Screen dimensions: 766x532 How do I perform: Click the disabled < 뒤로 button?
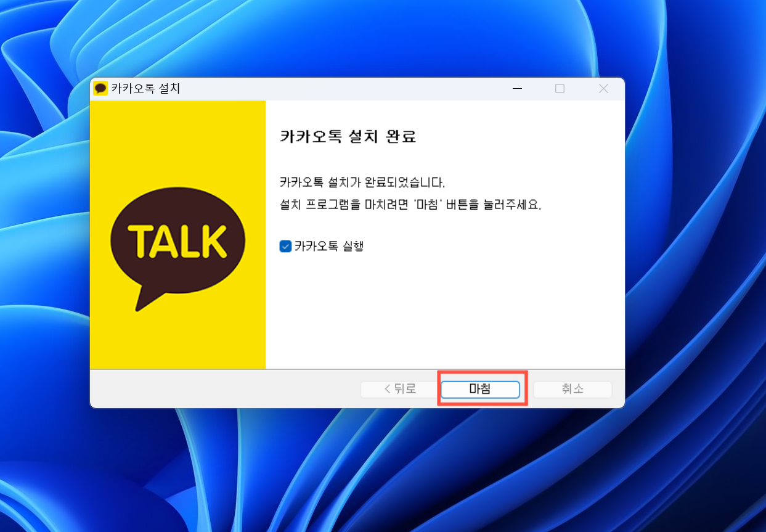(400, 389)
